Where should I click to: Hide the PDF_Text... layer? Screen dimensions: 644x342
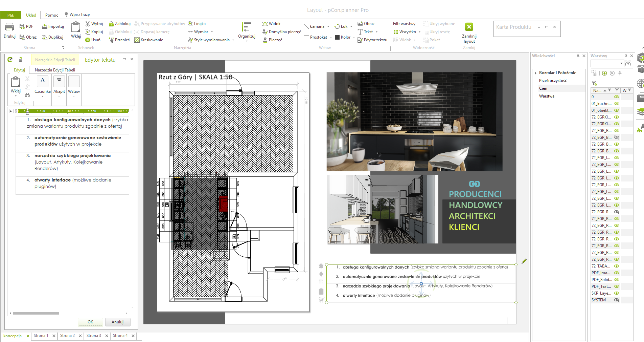tap(617, 286)
